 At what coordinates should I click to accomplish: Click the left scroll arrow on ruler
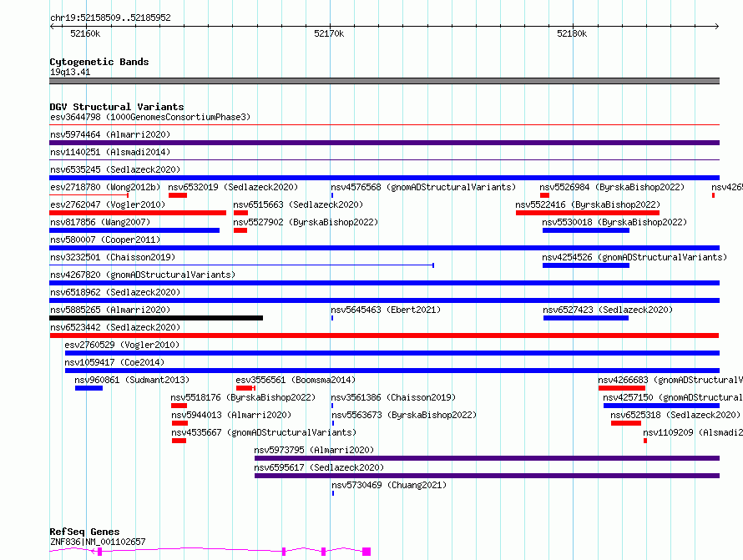point(52,26)
